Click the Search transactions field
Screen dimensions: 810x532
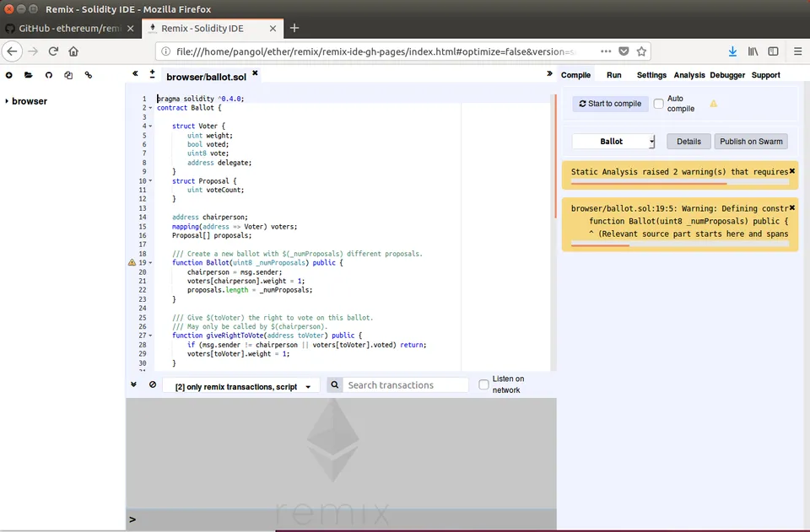coord(406,385)
